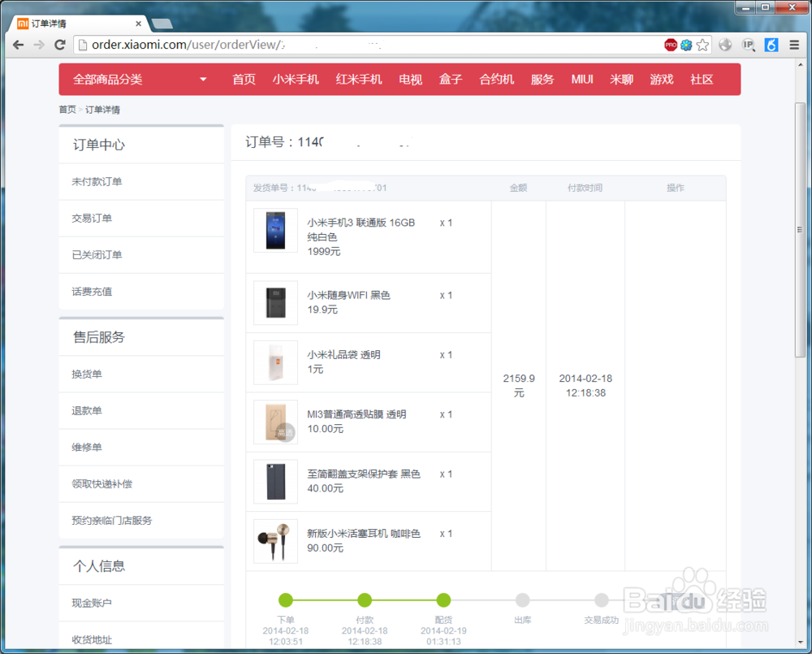Open 米聊 in the navigation bar

[x=621, y=80]
